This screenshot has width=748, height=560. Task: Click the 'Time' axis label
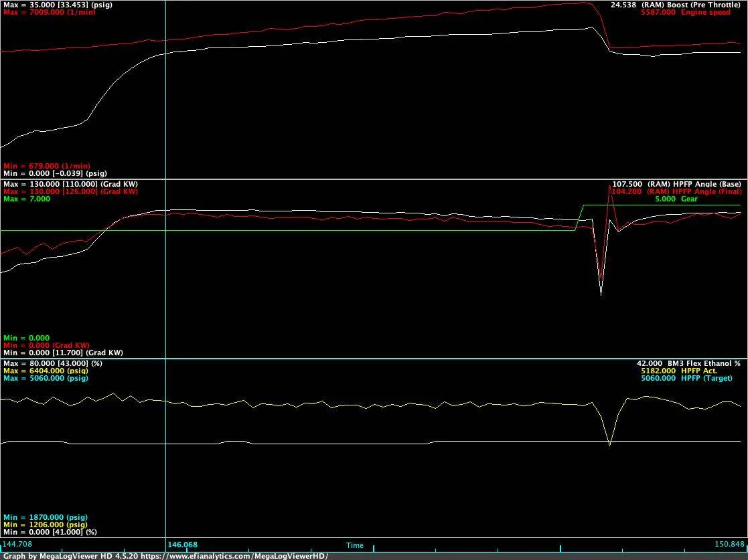tap(355, 546)
